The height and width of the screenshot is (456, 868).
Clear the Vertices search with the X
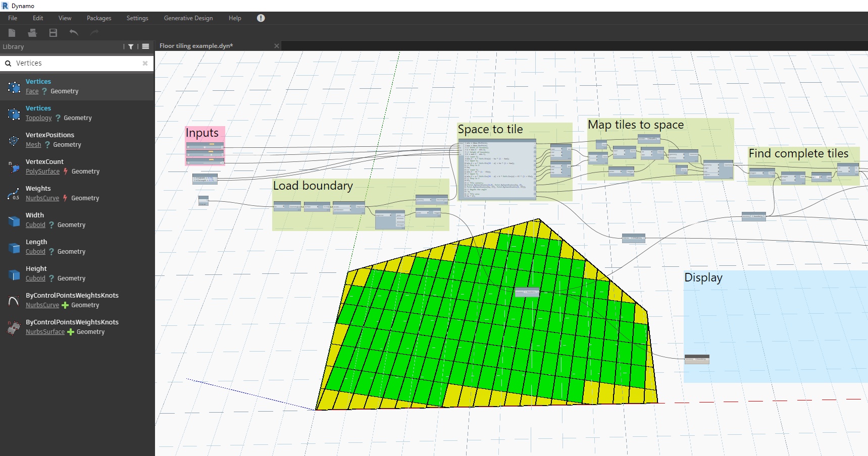pyautogui.click(x=145, y=63)
